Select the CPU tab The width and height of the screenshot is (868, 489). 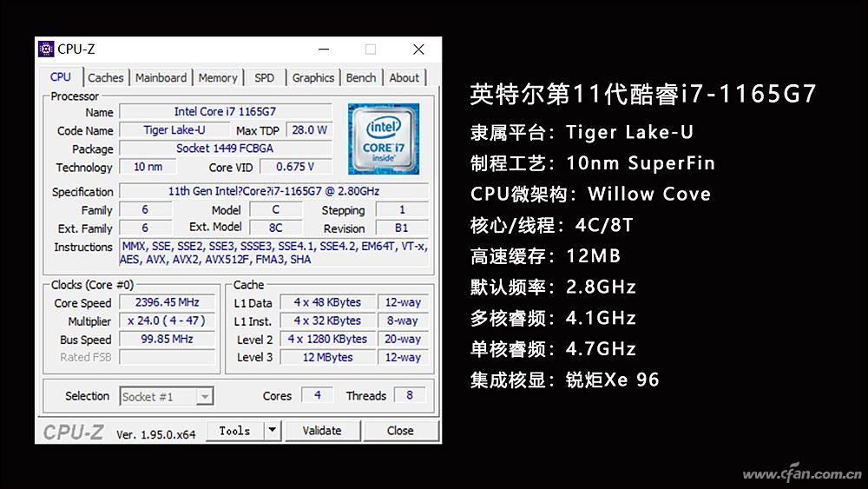[x=61, y=77]
